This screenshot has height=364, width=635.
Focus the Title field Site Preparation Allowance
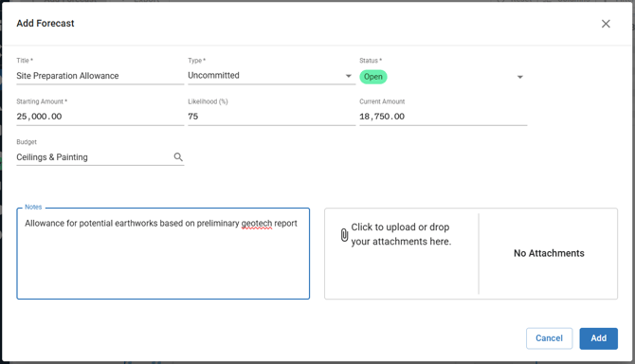(100, 76)
